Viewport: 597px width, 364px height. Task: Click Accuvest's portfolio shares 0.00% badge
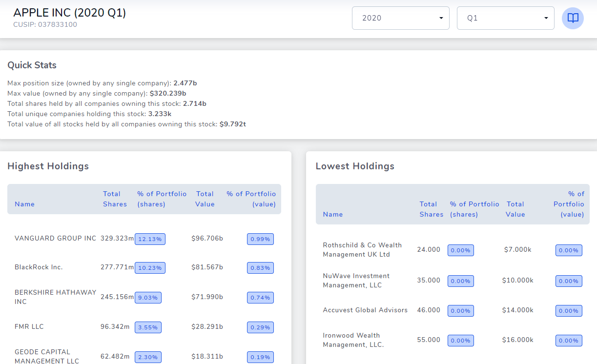(461, 311)
